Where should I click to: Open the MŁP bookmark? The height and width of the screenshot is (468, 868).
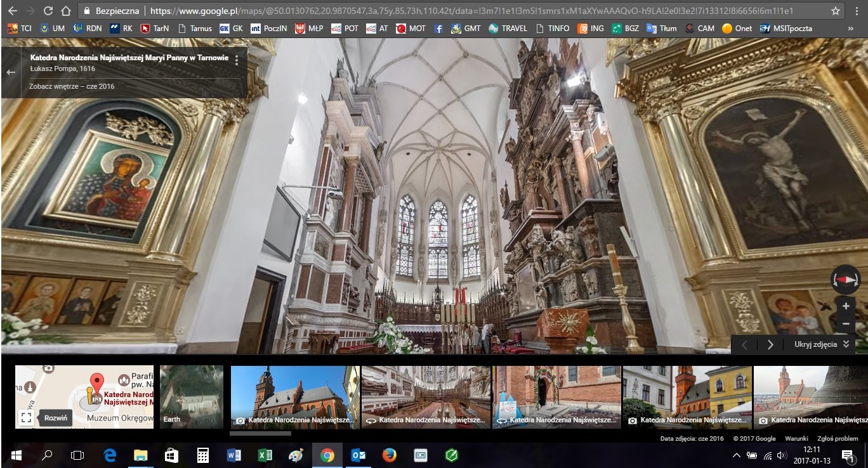310,28
